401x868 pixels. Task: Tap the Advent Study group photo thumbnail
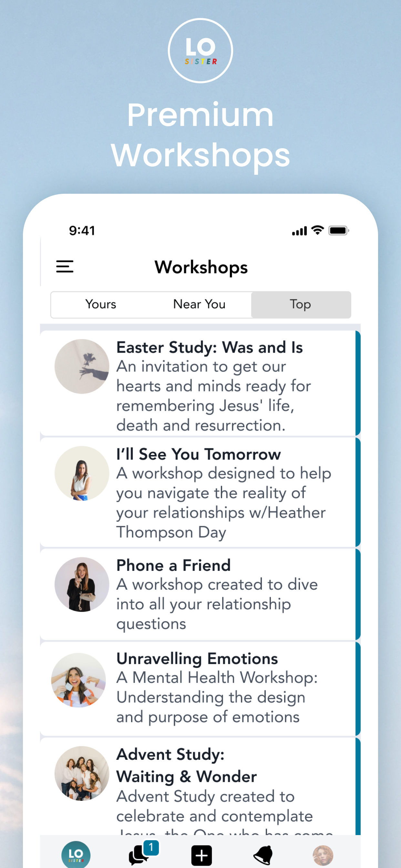click(82, 773)
